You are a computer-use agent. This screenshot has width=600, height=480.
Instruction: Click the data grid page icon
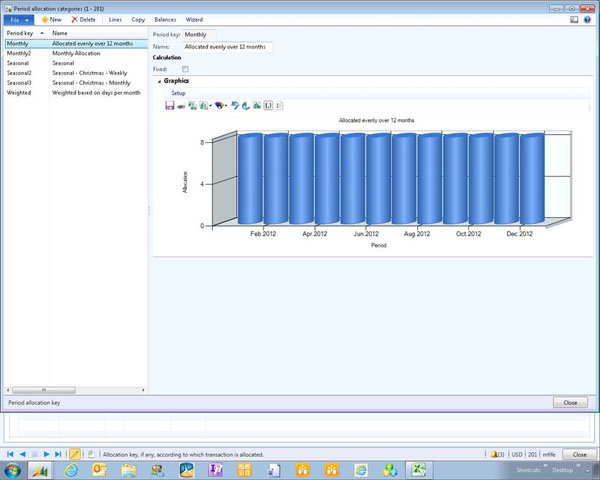click(279, 106)
